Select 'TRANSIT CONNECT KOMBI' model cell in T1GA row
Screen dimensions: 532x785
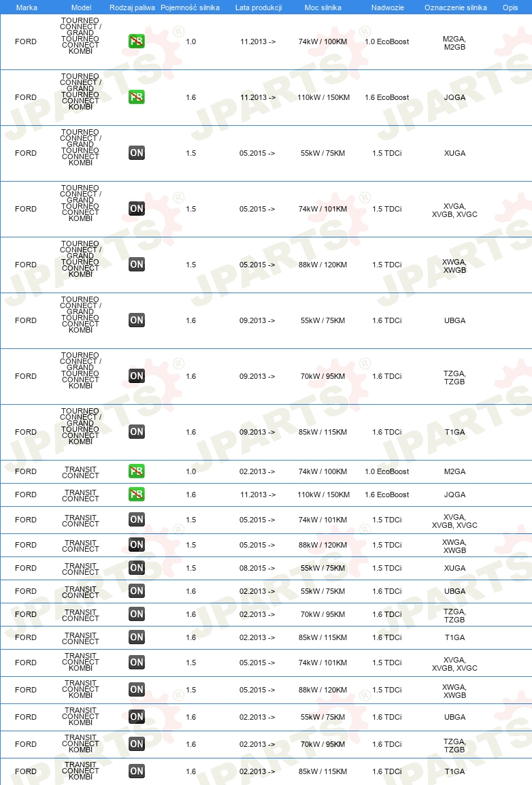[x=80, y=771]
